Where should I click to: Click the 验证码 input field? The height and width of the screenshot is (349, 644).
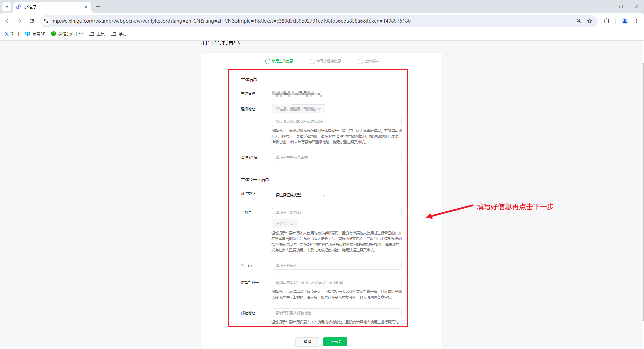click(x=336, y=265)
